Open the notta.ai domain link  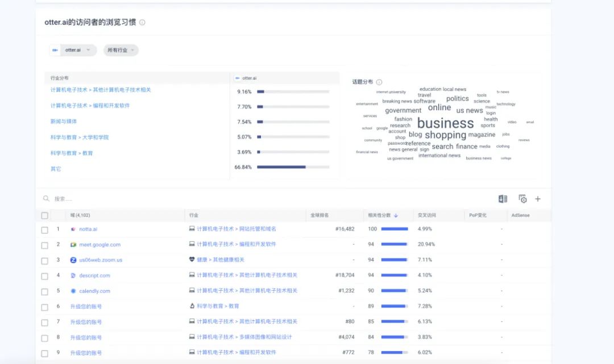click(x=88, y=229)
